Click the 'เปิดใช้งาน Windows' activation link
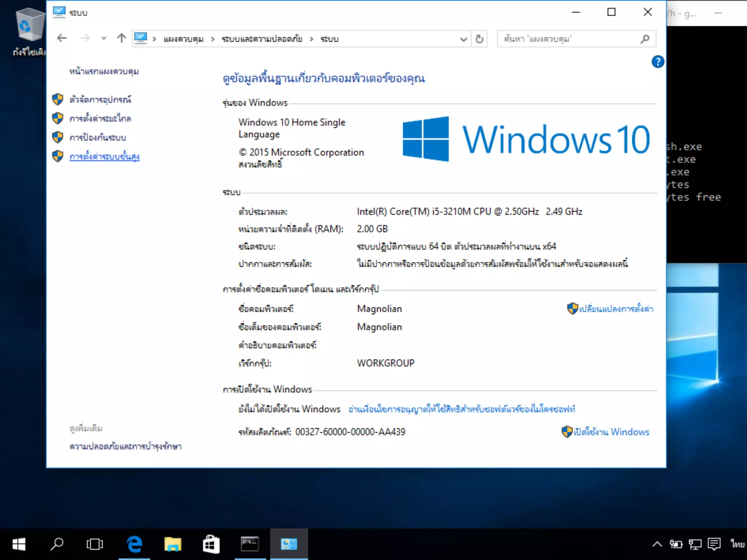Screen dimensions: 747x560 click(x=611, y=432)
